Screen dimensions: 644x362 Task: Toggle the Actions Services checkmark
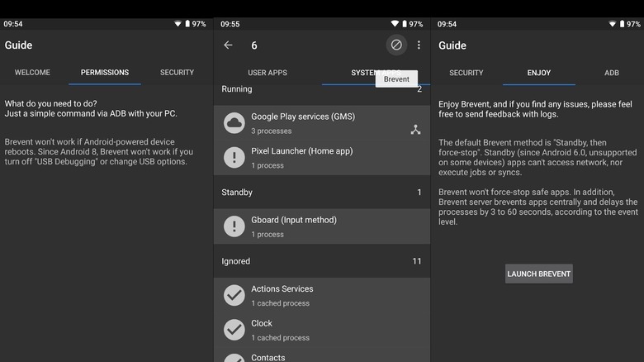click(x=234, y=295)
